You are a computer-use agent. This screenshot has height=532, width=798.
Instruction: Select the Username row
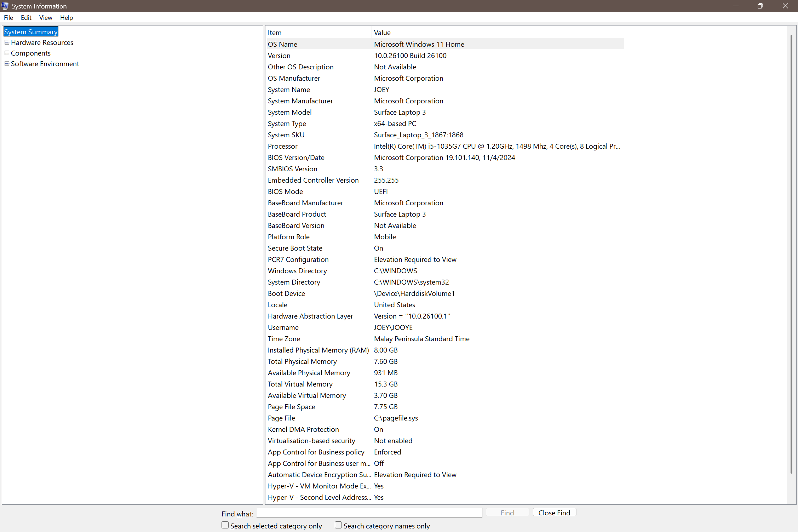point(445,327)
